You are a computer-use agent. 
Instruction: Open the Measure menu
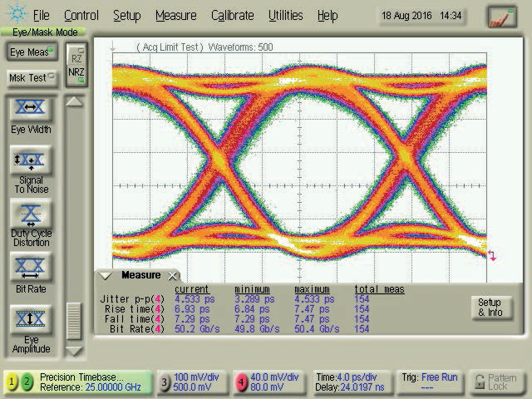[x=175, y=15]
